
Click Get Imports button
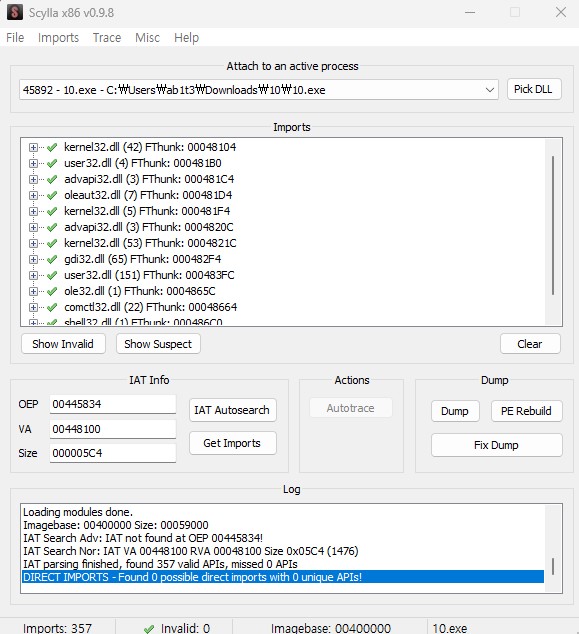(x=232, y=443)
